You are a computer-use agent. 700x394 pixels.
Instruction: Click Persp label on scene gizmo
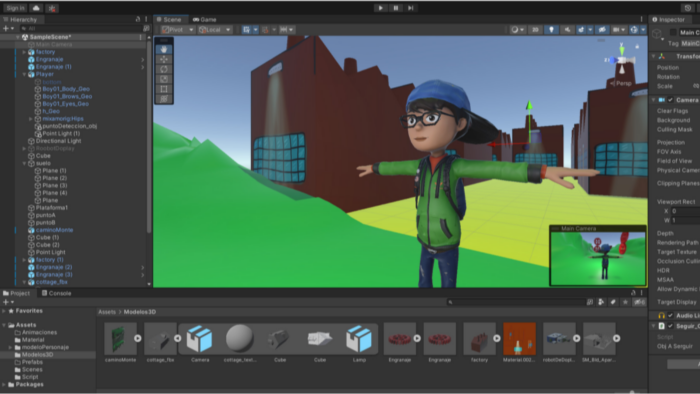pyautogui.click(x=622, y=83)
